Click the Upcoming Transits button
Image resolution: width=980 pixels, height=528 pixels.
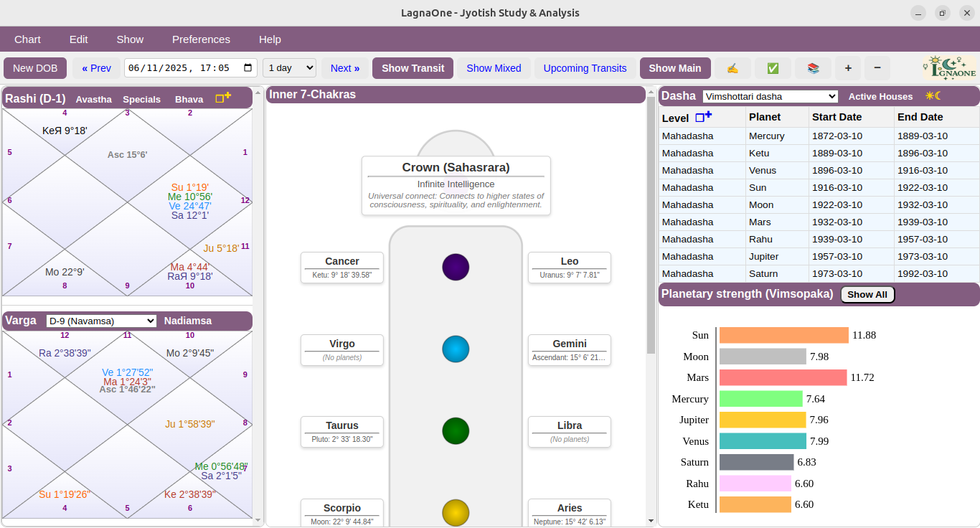tap(585, 68)
